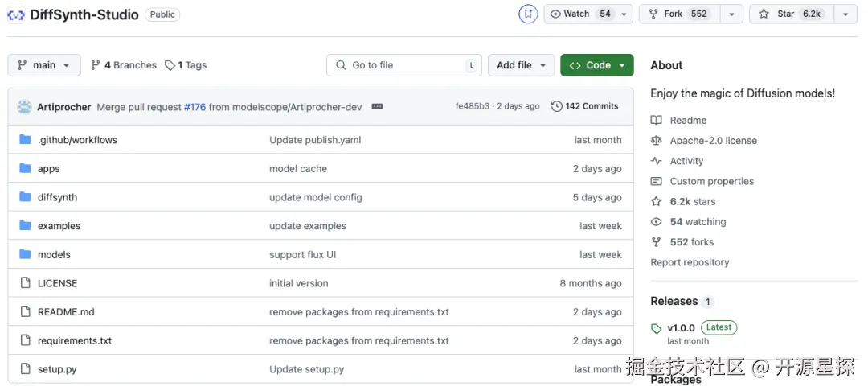Click the star icon beside 6.2k stars
The height and width of the screenshot is (391, 868).
656,201
